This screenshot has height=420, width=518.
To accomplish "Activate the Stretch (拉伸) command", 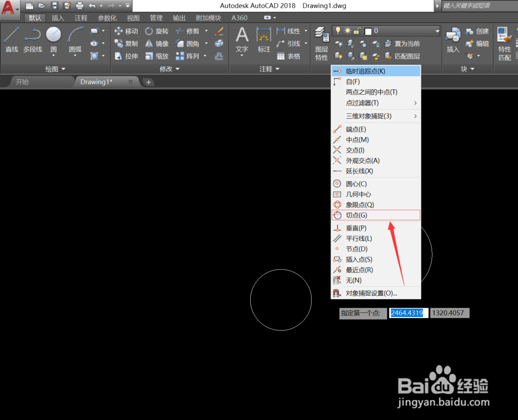I will coord(126,56).
